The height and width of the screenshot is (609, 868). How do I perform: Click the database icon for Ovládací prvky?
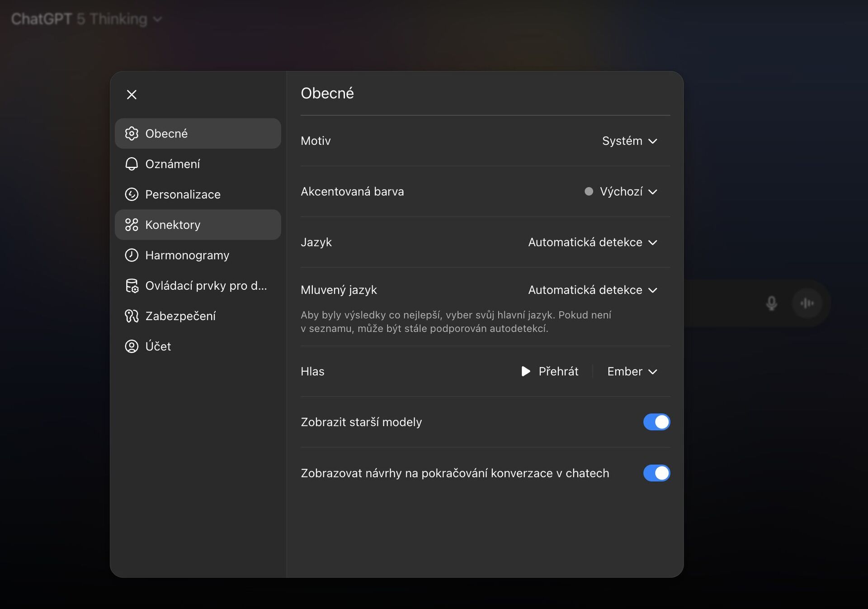pyautogui.click(x=132, y=286)
